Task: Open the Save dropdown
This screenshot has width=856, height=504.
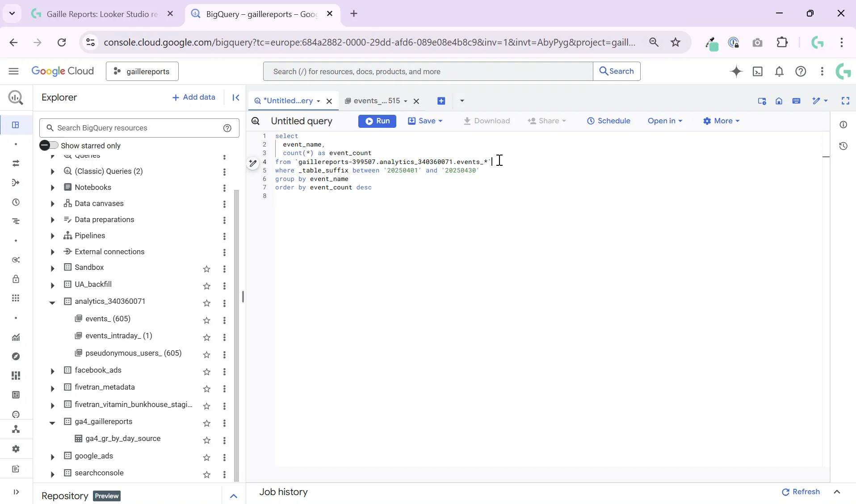Action: (x=425, y=121)
